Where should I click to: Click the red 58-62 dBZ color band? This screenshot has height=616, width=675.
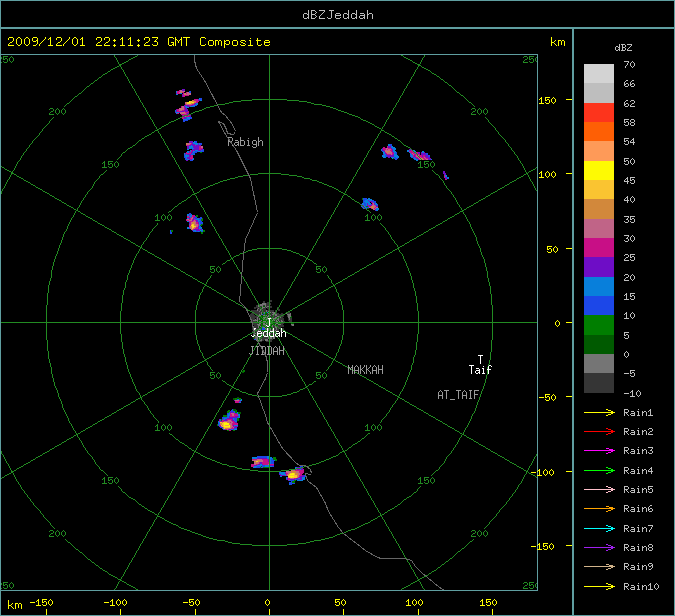(599, 113)
